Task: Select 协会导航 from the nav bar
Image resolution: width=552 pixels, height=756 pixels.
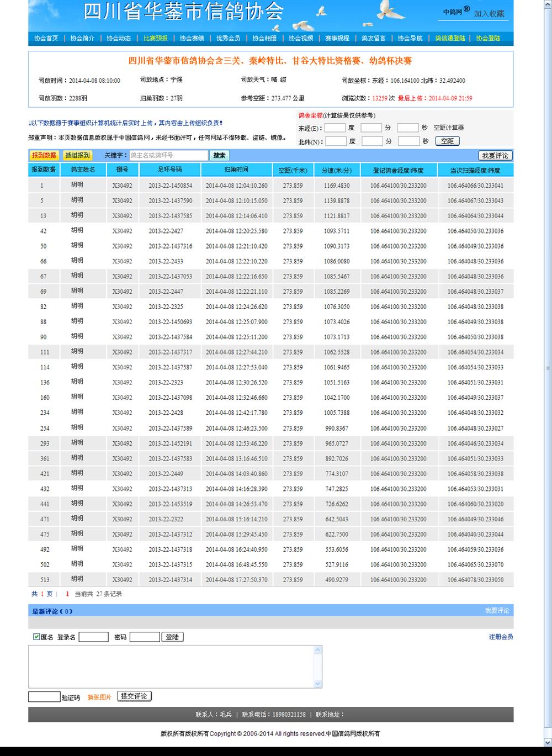Action: (x=410, y=38)
